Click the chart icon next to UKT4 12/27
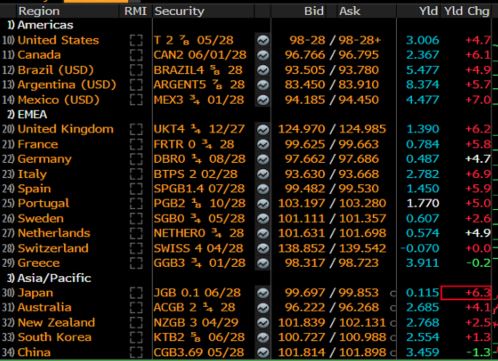This screenshot has width=498, height=361. (263, 129)
